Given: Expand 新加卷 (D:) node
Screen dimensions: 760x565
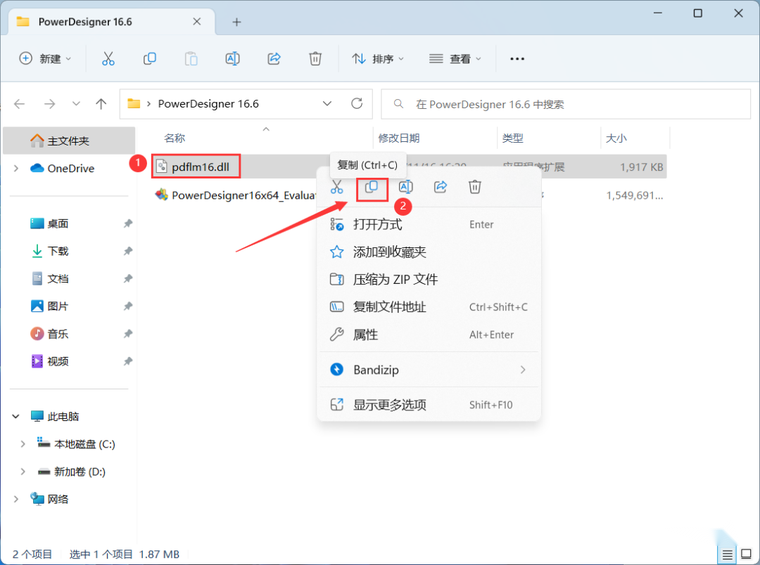Looking at the screenshot, I should click(x=23, y=471).
